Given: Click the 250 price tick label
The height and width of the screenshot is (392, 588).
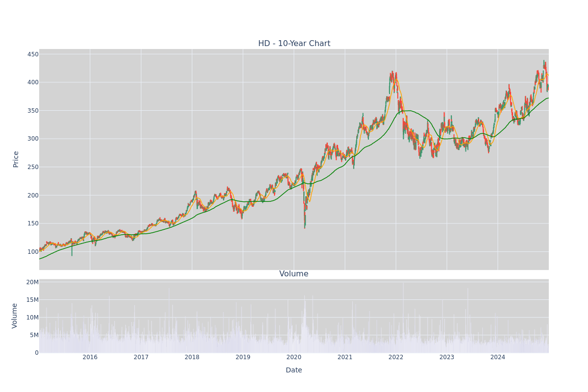Looking at the screenshot, I should pos(32,167).
